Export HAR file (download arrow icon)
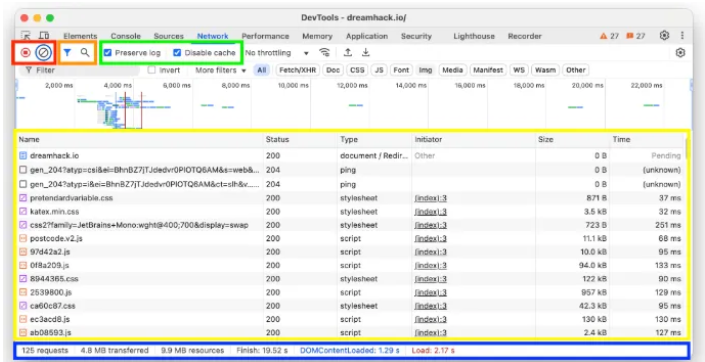The image size is (705, 362). point(366,53)
